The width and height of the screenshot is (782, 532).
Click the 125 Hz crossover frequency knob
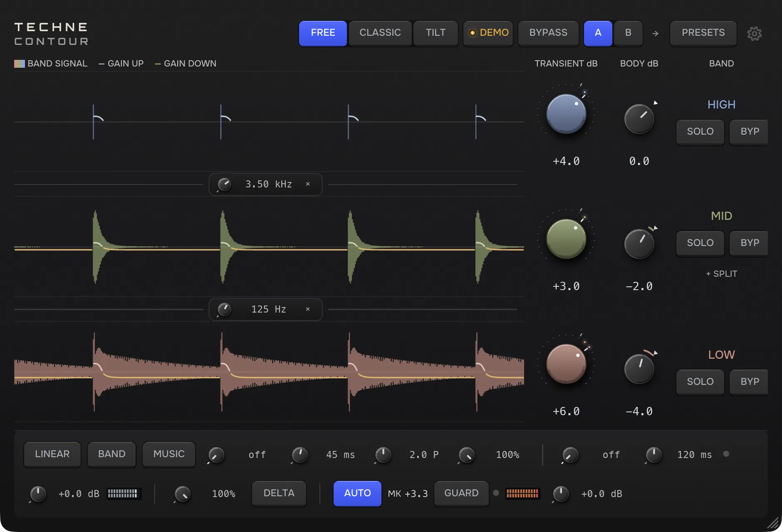(224, 310)
